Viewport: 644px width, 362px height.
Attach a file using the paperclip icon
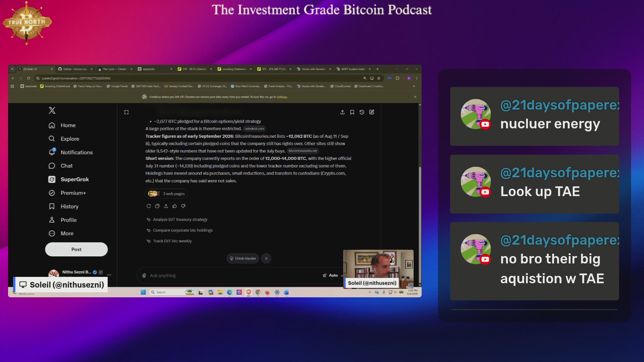(144, 276)
